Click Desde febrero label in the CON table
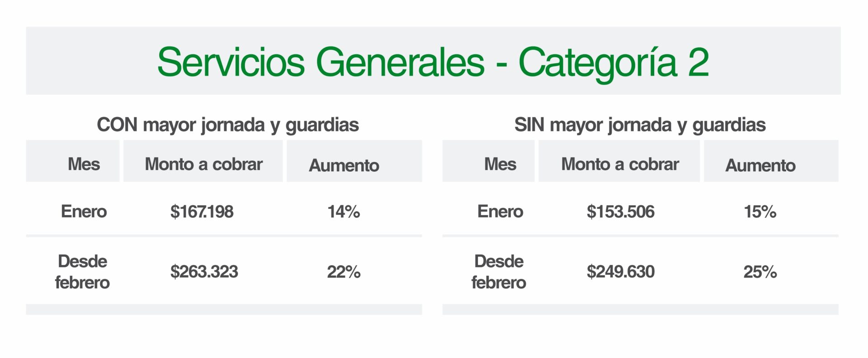Screen dimensions: 868x358 point(82,272)
